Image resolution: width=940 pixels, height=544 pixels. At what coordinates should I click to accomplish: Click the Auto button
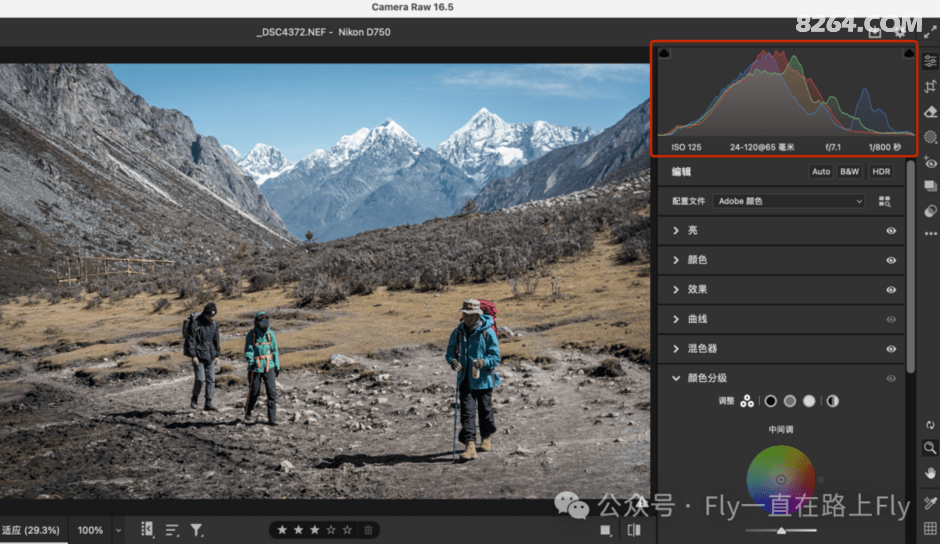coord(821,172)
